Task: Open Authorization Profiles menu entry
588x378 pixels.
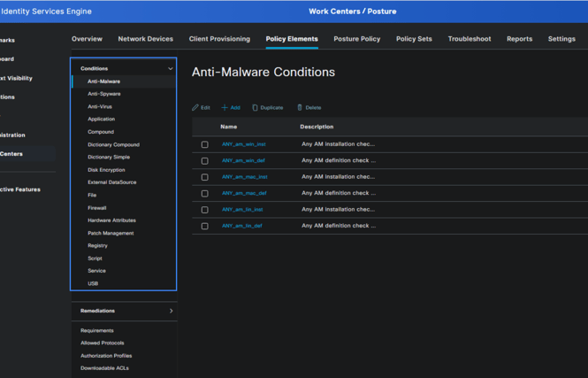Action: coord(106,356)
